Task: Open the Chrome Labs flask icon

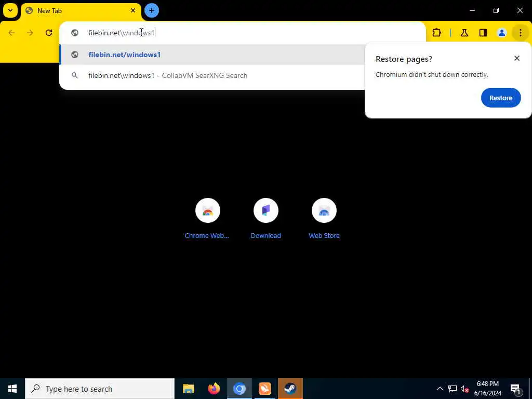Action: pyautogui.click(x=464, y=33)
